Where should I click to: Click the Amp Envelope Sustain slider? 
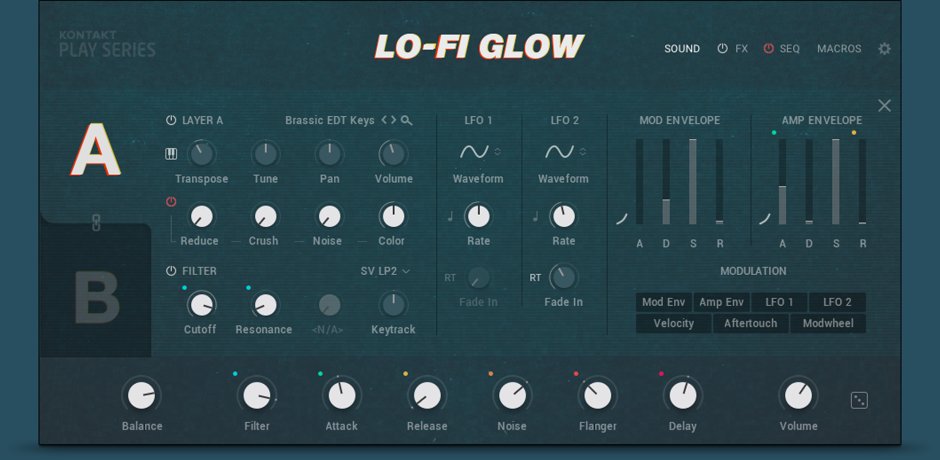pyautogui.click(x=836, y=181)
